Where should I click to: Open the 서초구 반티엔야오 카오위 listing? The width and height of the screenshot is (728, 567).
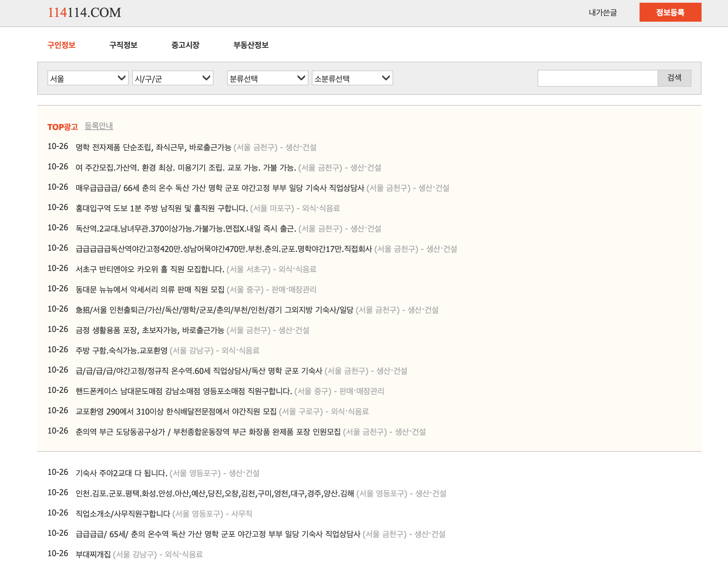pyautogui.click(x=150, y=269)
